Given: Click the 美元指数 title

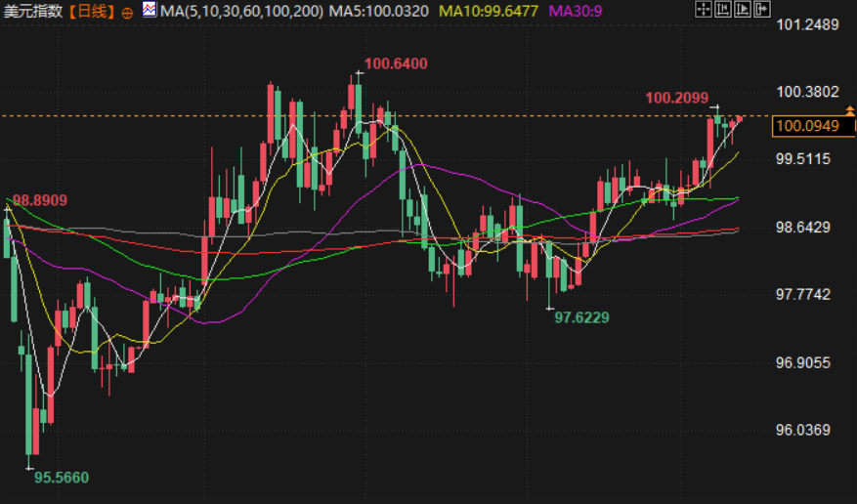Looking at the screenshot, I should click(33, 11).
